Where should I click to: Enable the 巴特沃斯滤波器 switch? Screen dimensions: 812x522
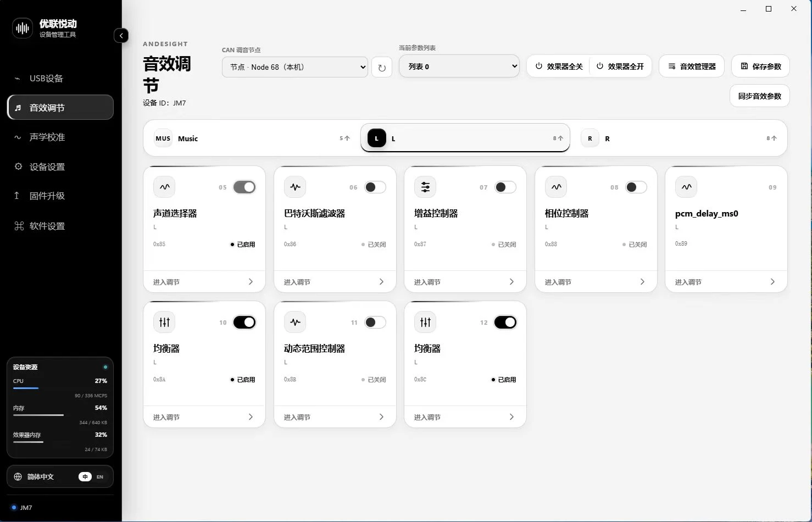tap(375, 187)
